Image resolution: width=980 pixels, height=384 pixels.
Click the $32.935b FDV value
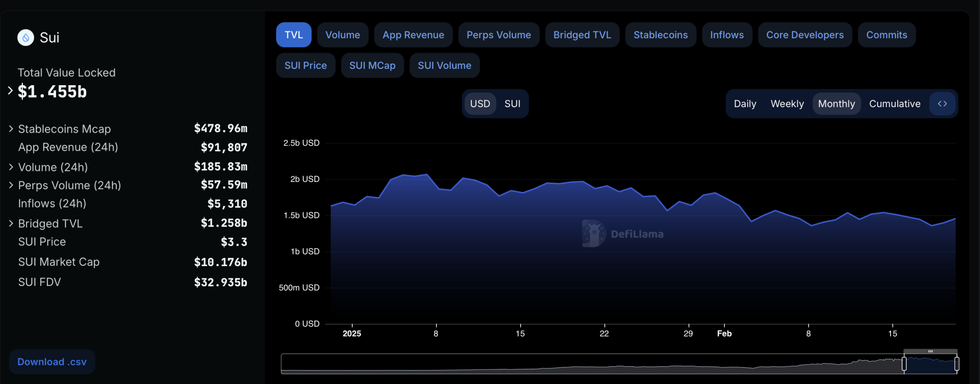(221, 282)
